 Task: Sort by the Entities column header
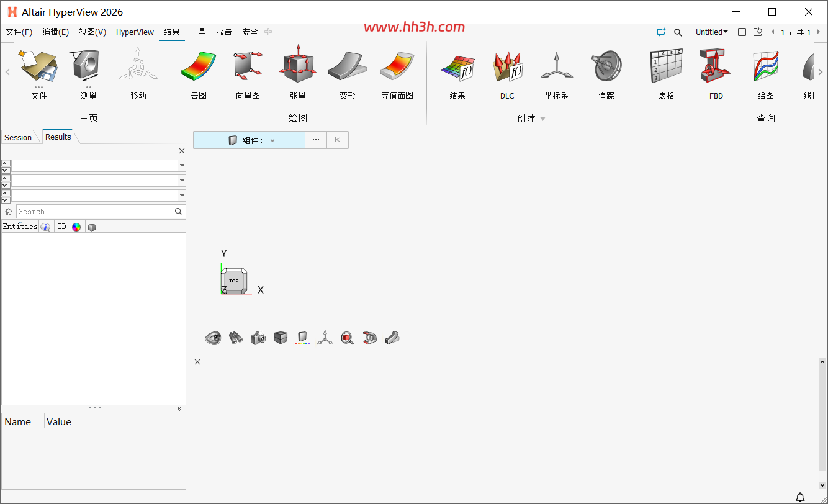point(20,227)
